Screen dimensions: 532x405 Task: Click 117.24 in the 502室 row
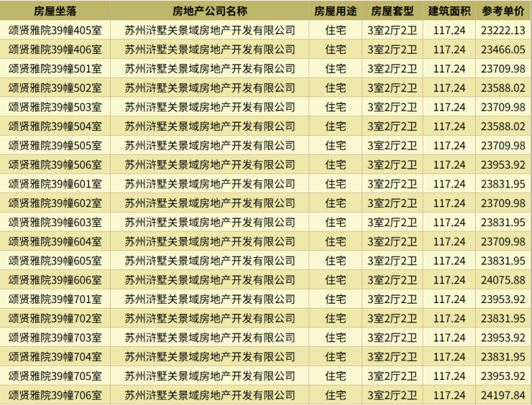click(449, 88)
